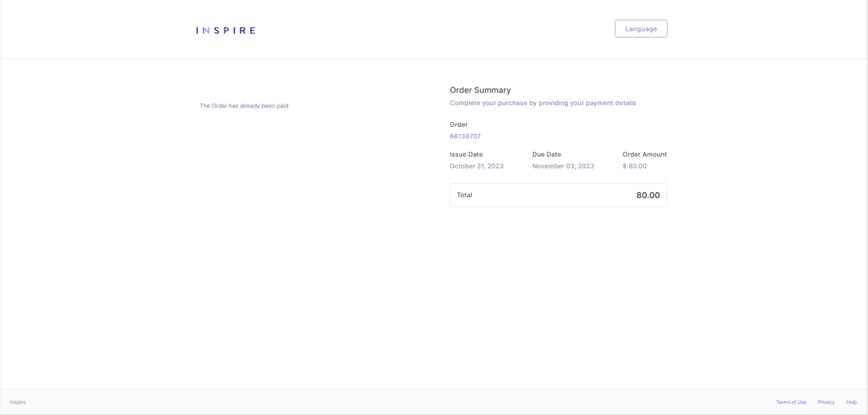Click the Issue Date label
The height and width of the screenshot is (415, 868).
point(466,154)
